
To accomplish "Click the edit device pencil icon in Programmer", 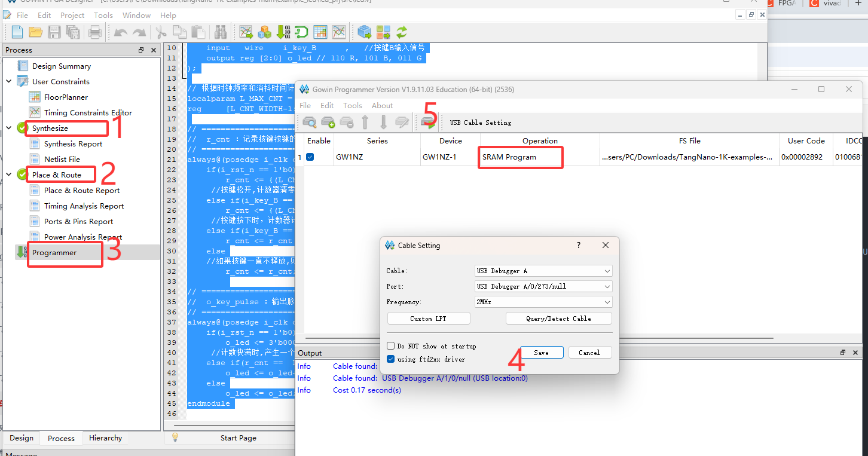I will pos(402,122).
